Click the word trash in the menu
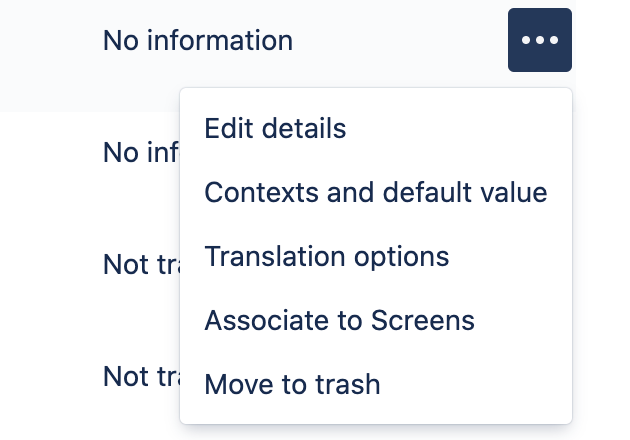The height and width of the screenshot is (440, 630). click(348, 384)
